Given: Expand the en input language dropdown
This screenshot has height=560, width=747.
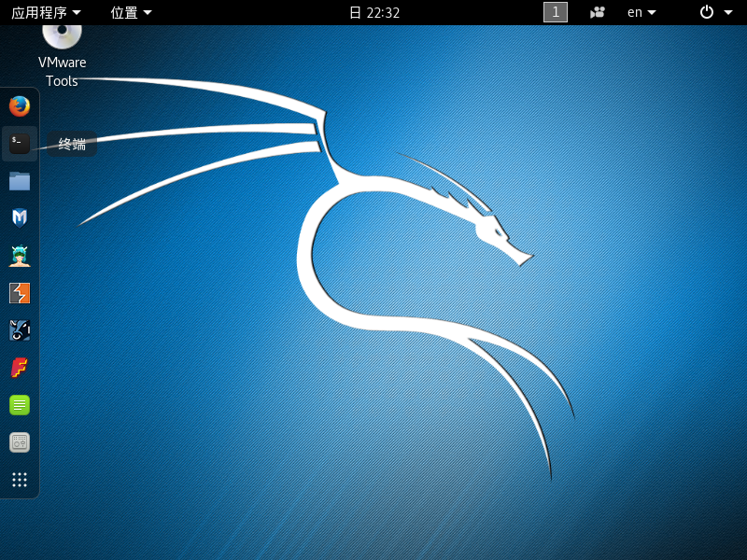Looking at the screenshot, I should (x=641, y=12).
